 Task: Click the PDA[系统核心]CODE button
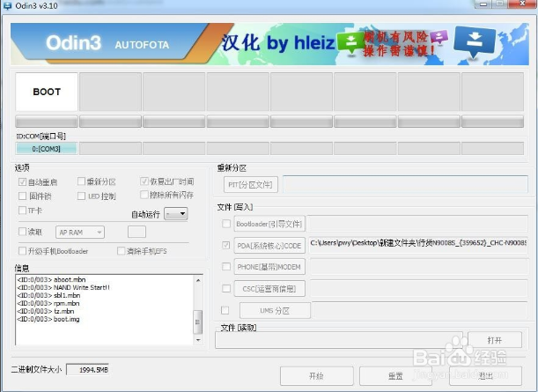point(269,245)
